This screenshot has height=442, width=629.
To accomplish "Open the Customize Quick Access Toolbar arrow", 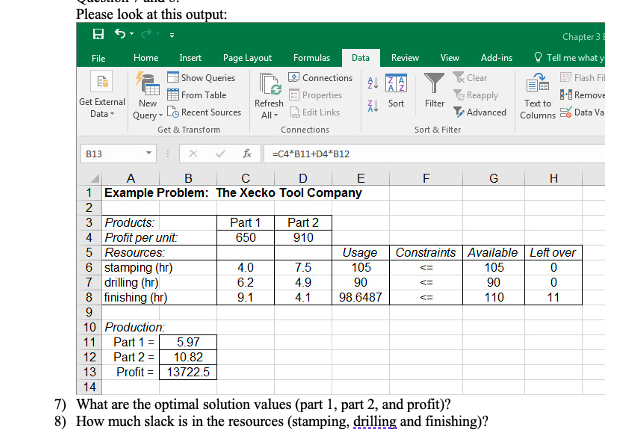I will tap(172, 35).
